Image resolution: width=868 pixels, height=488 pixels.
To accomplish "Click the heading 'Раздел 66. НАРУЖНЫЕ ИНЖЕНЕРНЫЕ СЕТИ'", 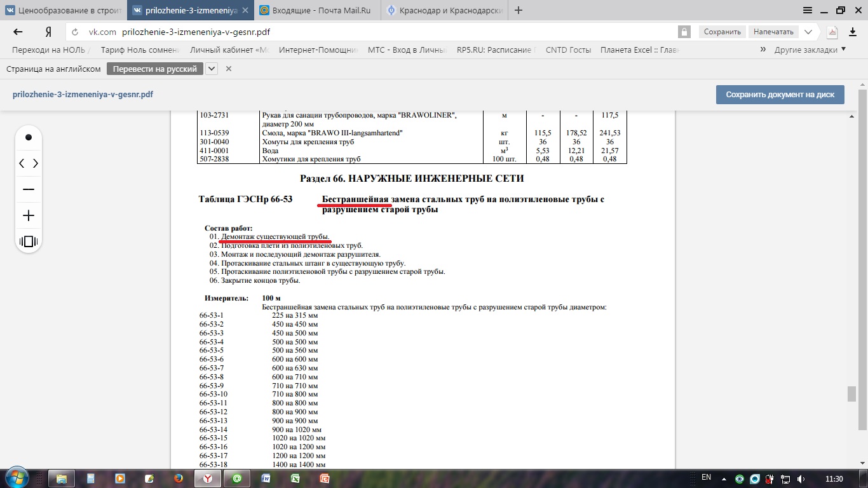I will (412, 179).
